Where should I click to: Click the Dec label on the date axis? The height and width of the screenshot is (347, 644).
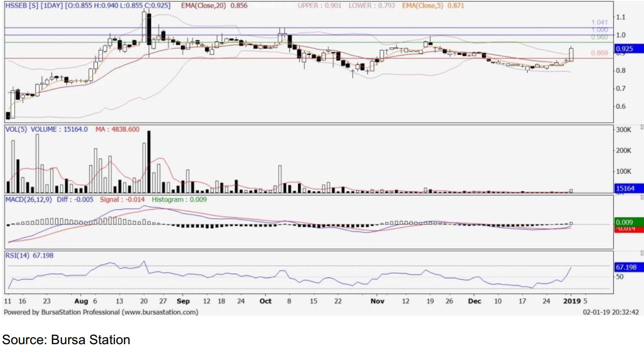(474, 301)
